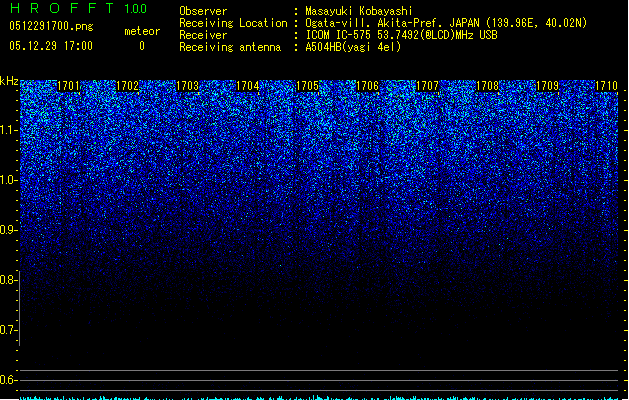629x400 pixels.
Task: Click the ICOM IC-575 receiver text
Action: point(401,35)
